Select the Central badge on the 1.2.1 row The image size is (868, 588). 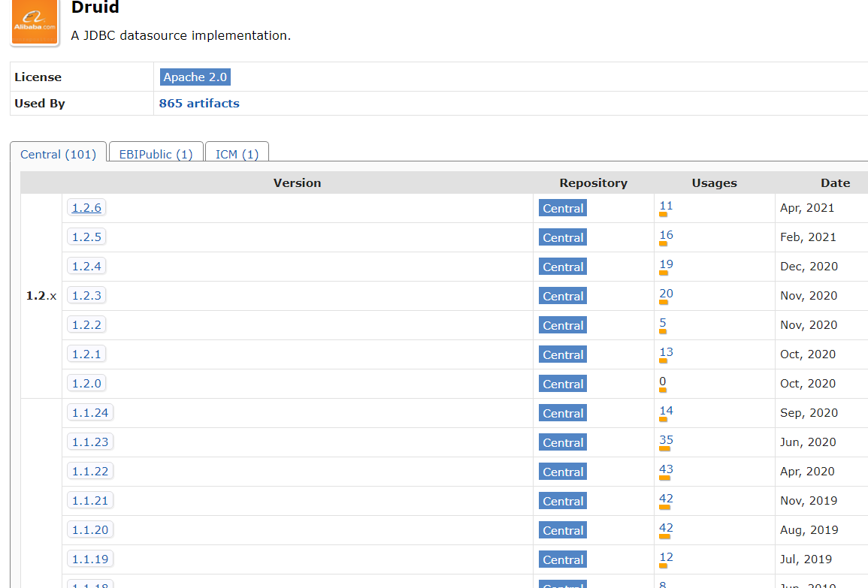pos(562,354)
